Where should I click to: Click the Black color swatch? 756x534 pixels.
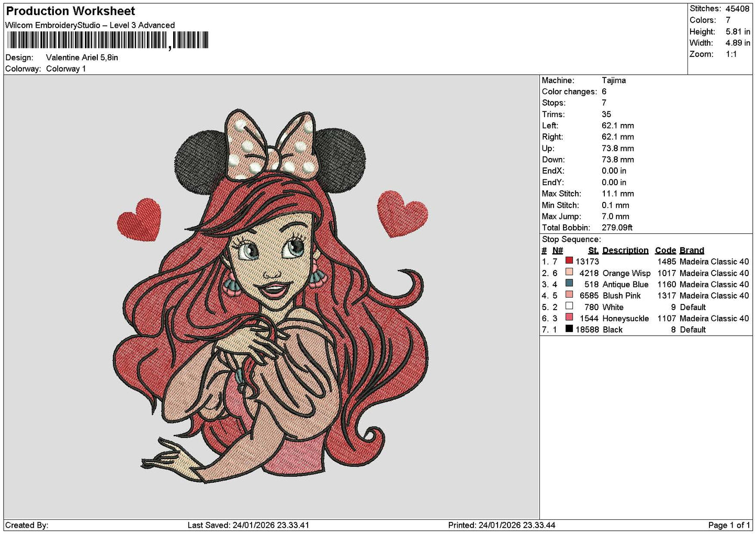pos(569,328)
